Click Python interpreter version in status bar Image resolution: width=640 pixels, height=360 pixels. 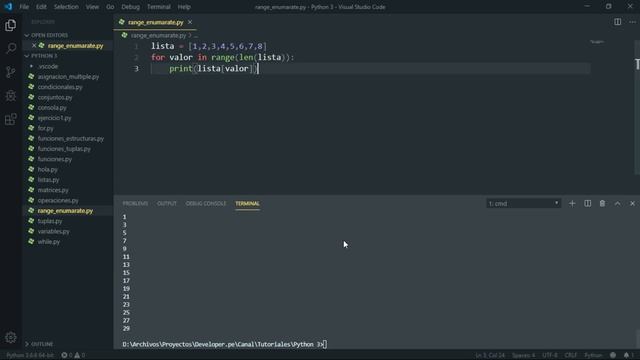point(30,355)
